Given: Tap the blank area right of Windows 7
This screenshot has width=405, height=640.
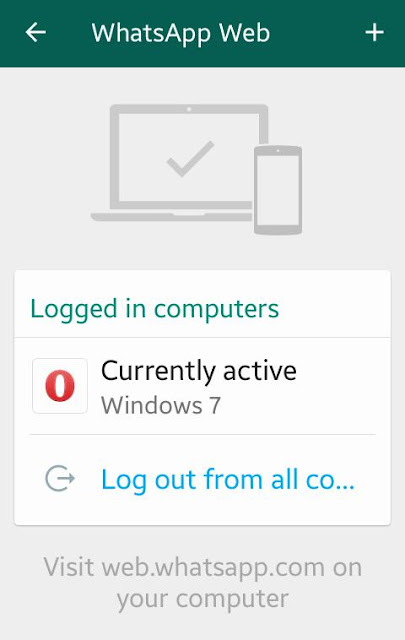Looking at the screenshot, I should point(302,406).
